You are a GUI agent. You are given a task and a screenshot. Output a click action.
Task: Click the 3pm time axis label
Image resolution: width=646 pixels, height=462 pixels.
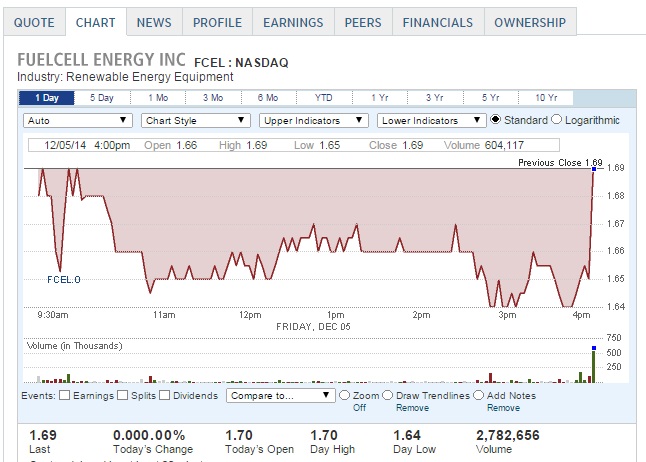click(507, 315)
